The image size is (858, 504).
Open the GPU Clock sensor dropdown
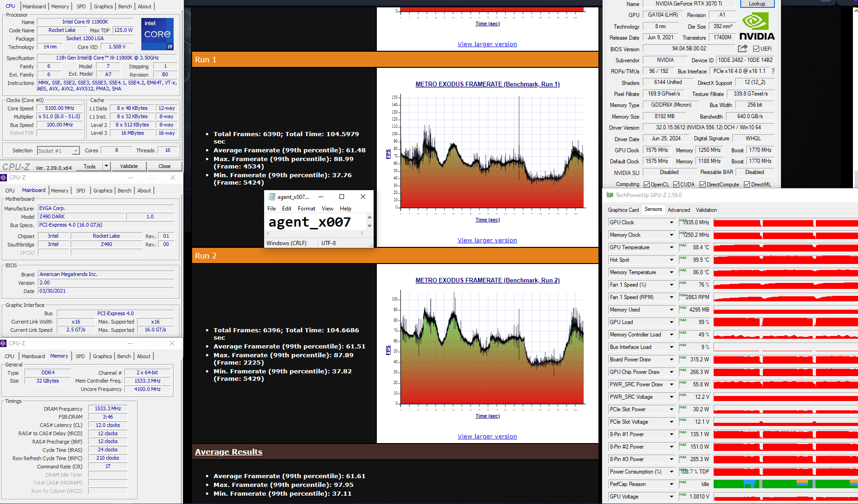671,222
